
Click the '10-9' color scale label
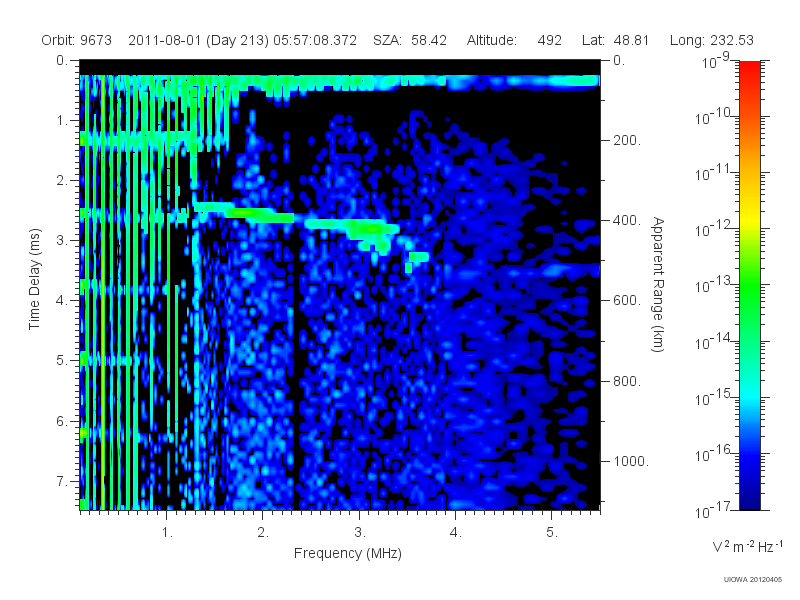(716, 61)
